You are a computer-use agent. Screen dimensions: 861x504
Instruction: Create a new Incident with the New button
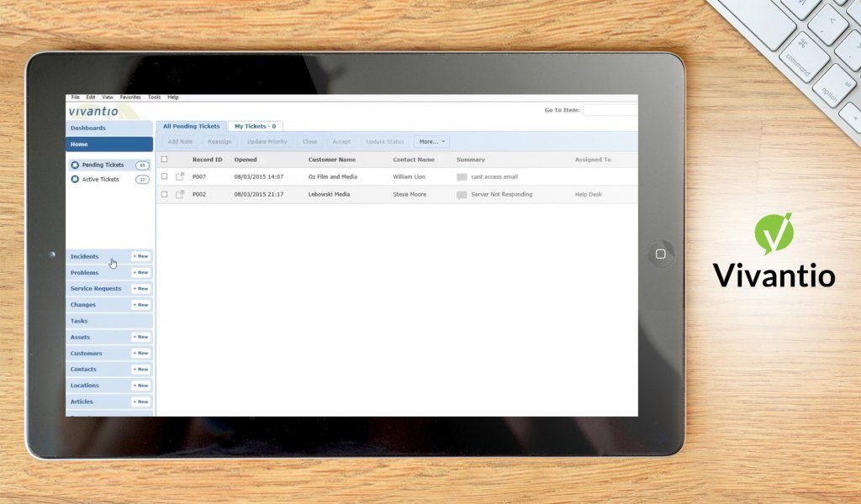(x=140, y=256)
